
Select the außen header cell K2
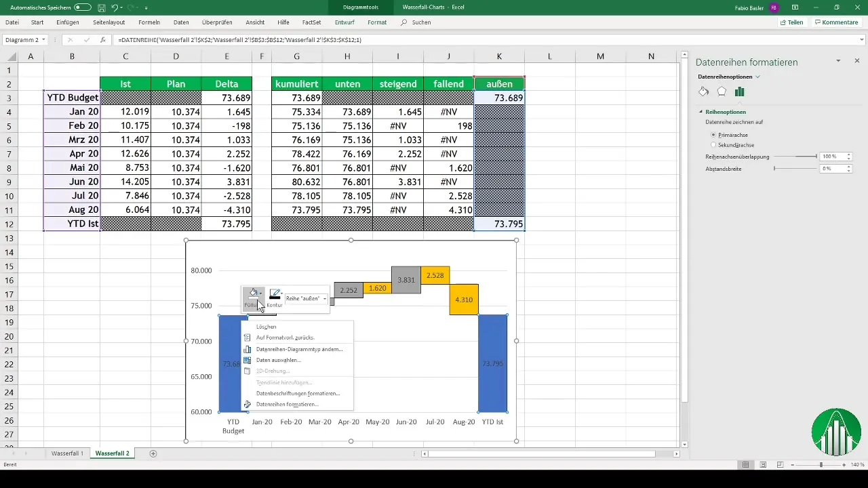pos(500,83)
